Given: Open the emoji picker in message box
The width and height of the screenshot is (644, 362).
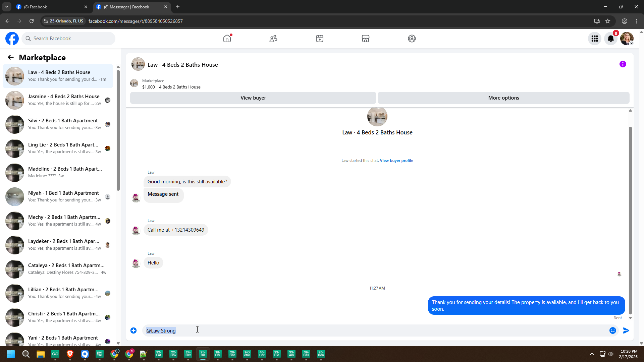Looking at the screenshot, I should coord(613,330).
